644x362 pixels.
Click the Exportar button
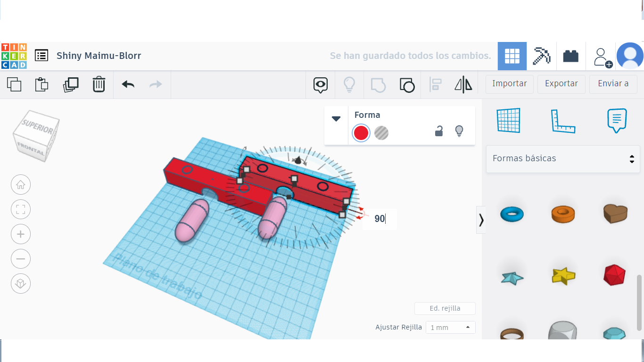(561, 84)
